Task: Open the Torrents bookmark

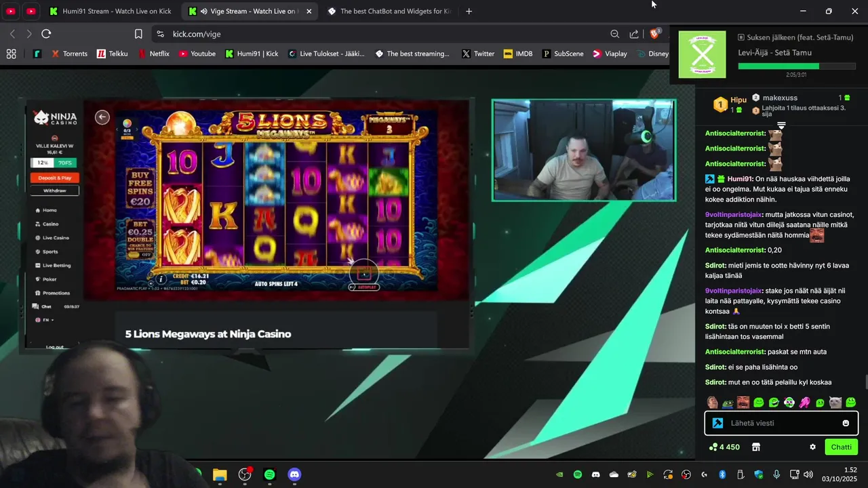Action: click(69, 54)
